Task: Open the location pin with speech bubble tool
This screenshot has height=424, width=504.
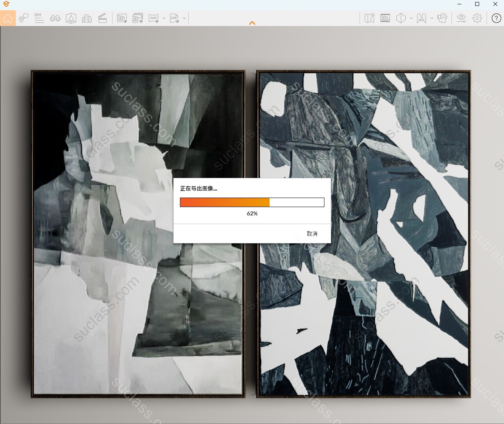Action: click(24, 18)
